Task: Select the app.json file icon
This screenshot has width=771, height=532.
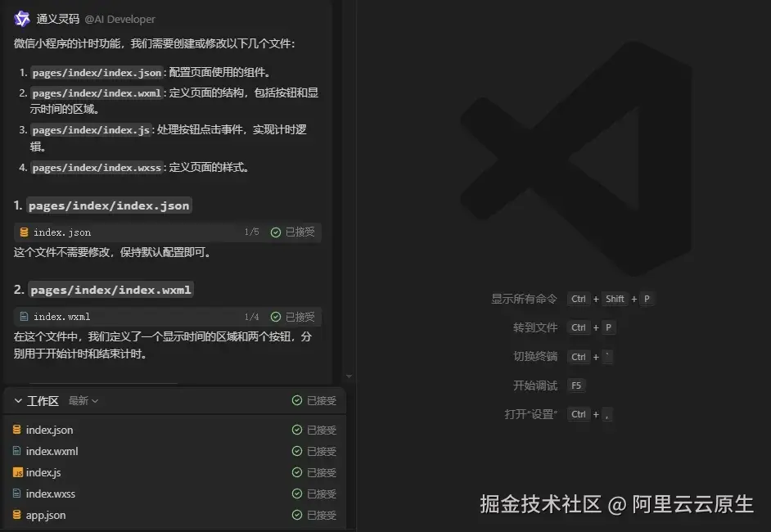Action: click(18, 515)
